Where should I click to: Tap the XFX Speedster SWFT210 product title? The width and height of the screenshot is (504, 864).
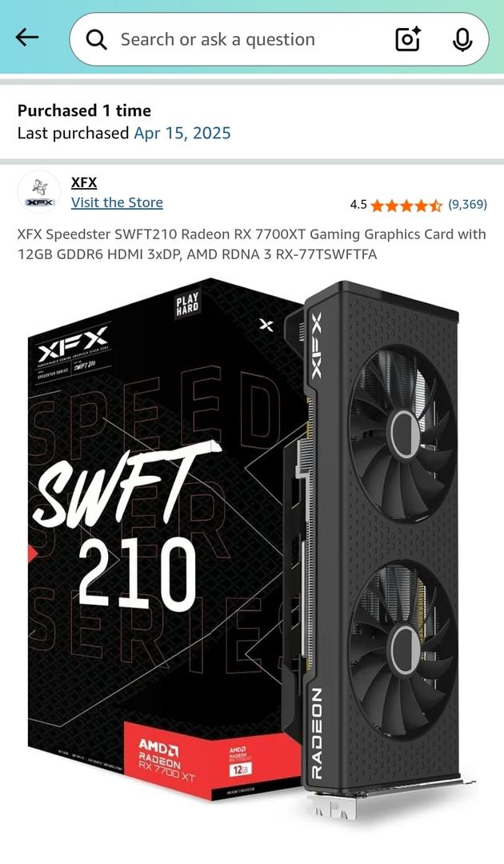tap(252, 244)
